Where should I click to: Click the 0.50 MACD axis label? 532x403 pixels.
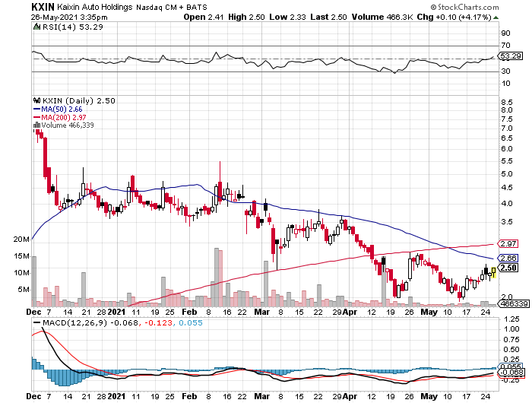tap(512, 350)
